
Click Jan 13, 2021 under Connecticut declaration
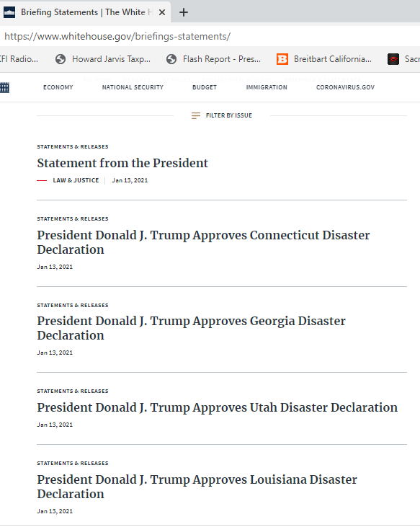tap(55, 267)
